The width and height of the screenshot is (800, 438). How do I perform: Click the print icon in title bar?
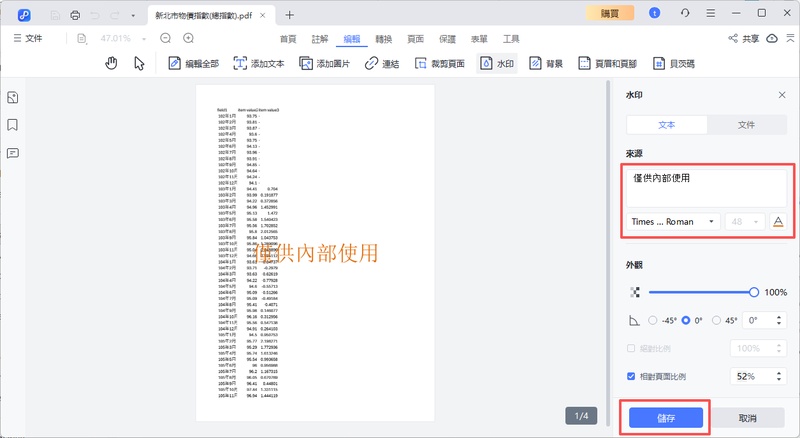(x=75, y=15)
